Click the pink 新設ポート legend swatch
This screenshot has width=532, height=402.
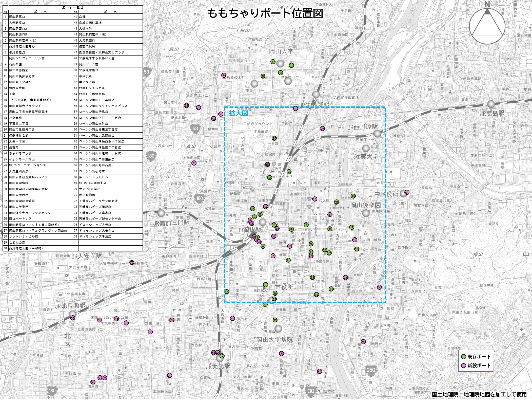pos(464,366)
